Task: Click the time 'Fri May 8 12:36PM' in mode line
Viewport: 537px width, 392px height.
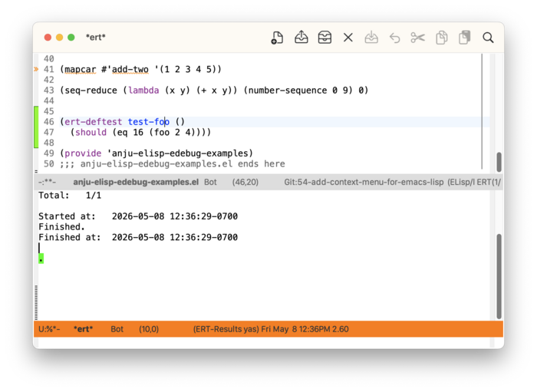Action: click(x=295, y=329)
